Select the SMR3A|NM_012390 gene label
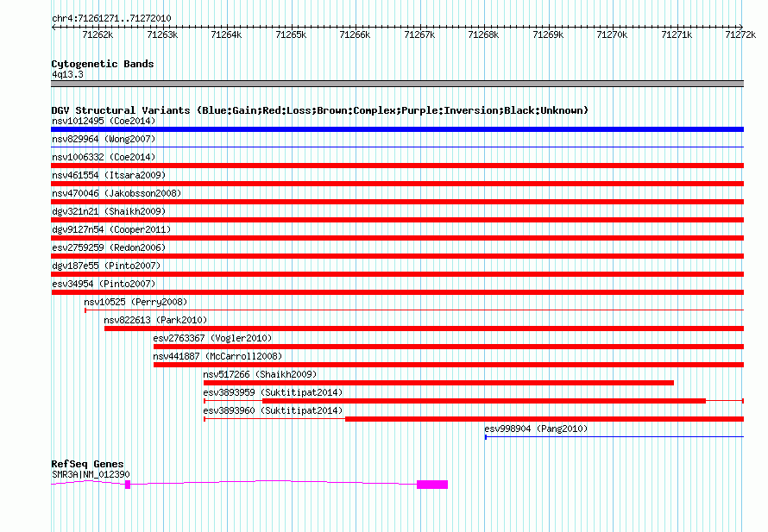The image size is (768, 532). (x=91, y=473)
